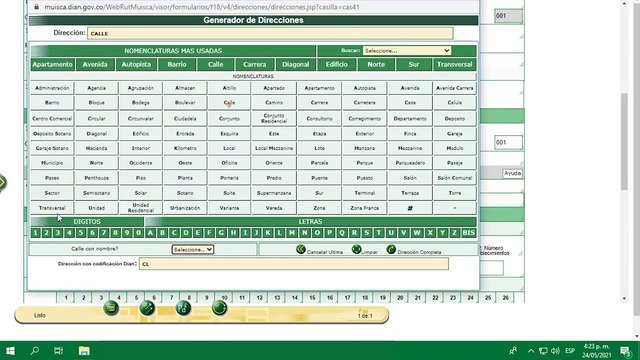Click letter M in the LETRAS row
Screen dimensions: 640x360
coord(292,233)
